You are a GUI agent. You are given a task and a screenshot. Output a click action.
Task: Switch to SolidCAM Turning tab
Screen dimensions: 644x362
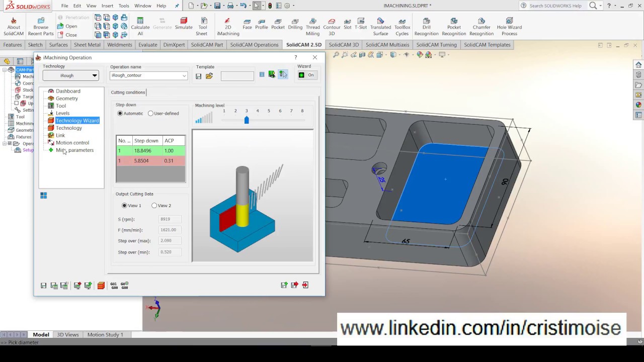pyautogui.click(x=436, y=45)
